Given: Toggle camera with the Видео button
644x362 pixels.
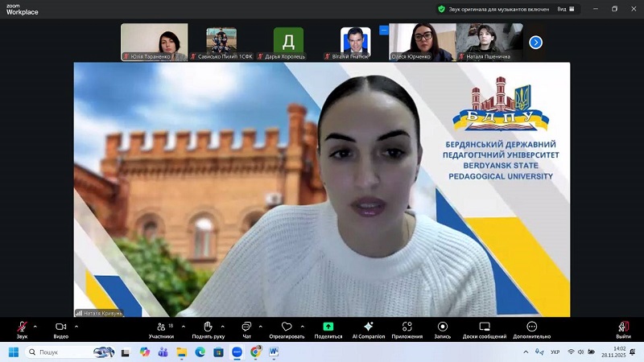Looking at the screenshot, I should pyautogui.click(x=60, y=328).
